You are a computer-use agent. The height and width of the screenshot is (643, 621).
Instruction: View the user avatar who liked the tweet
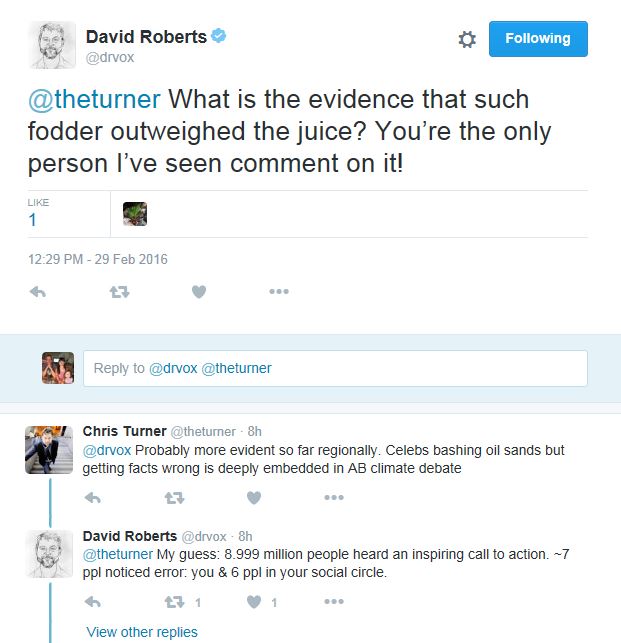[x=135, y=214]
